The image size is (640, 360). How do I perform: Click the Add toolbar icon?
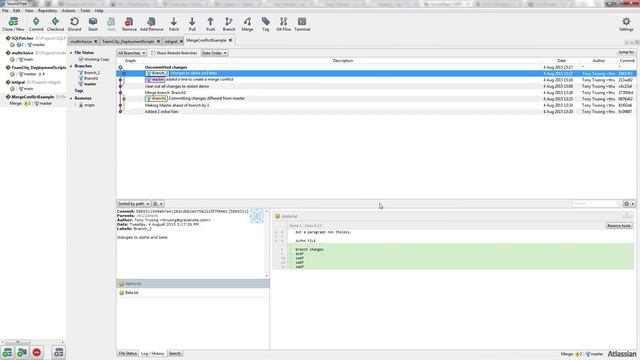(x=111, y=24)
